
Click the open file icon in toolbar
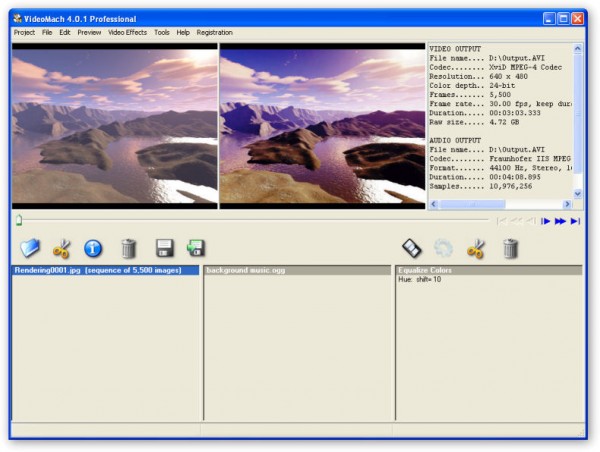click(30, 248)
